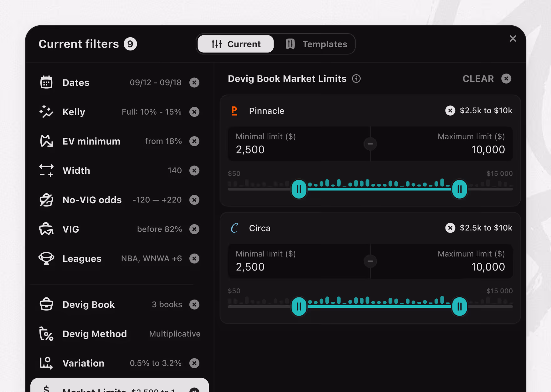Remove the No-VIG odds filter
The height and width of the screenshot is (392, 551).
tap(194, 200)
